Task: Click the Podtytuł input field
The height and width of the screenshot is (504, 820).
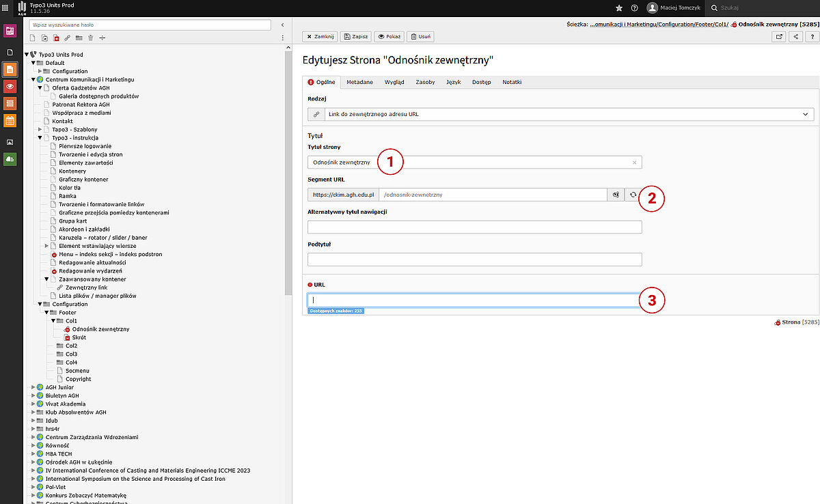Action: pos(474,260)
